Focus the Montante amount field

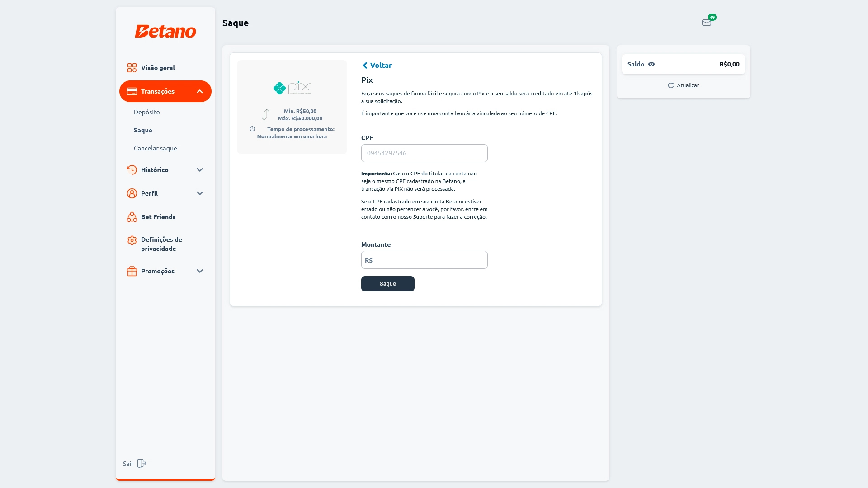[425, 260]
